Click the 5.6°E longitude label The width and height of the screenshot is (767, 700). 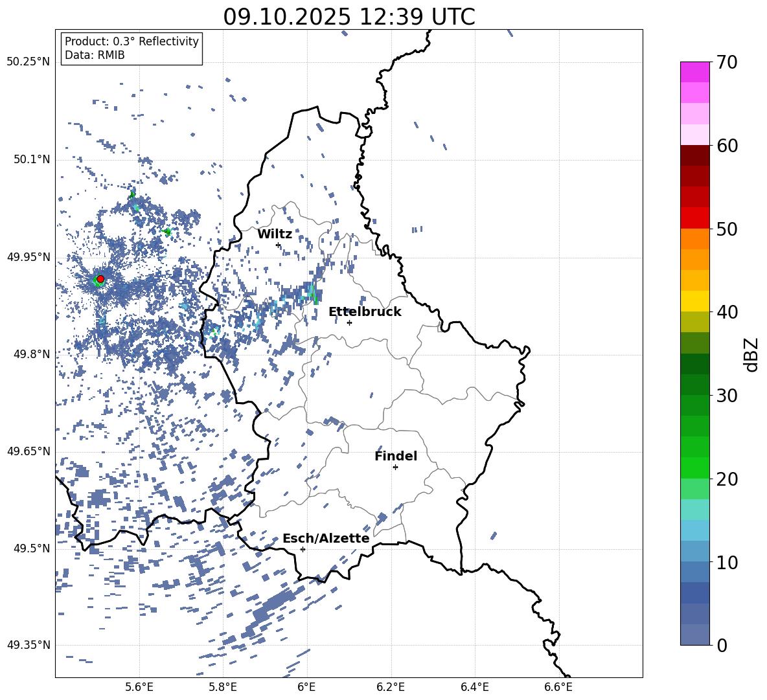(139, 688)
